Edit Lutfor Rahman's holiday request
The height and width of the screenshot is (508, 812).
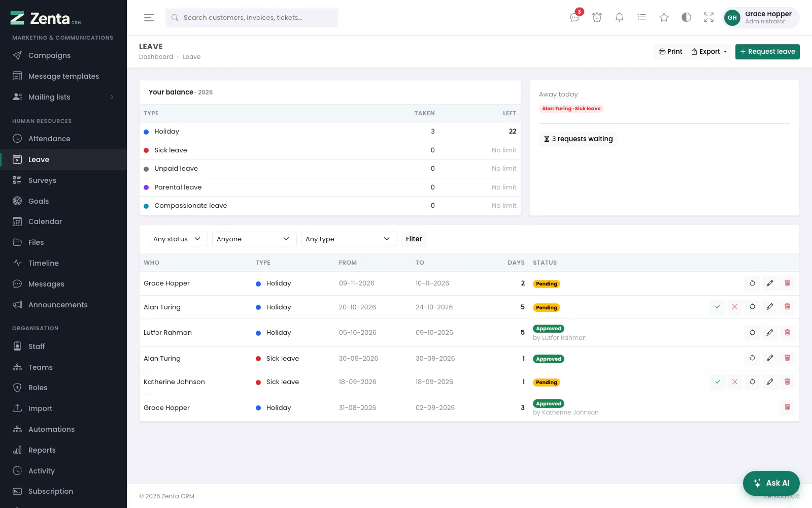tap(770, 332)
